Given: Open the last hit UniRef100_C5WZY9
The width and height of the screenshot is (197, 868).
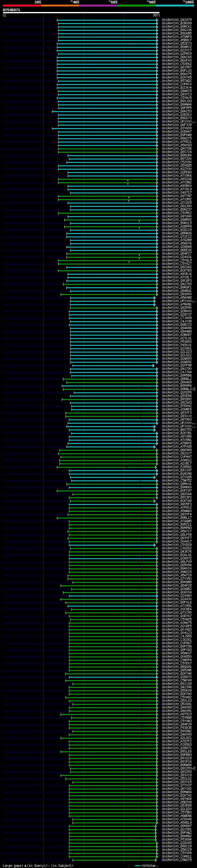Looking at the screenshot, I should [x=177, y=860].
